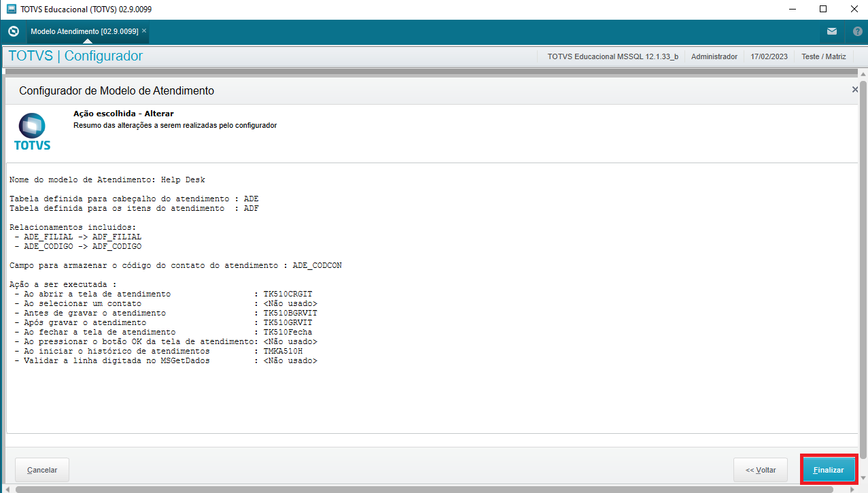
Task: Click the TMKA510H value
Action: (283, 351)
